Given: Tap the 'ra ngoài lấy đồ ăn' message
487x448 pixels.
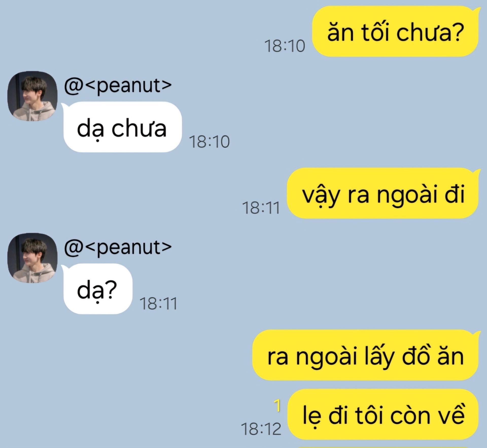Looking at the screenshot, I should point(366,355).
